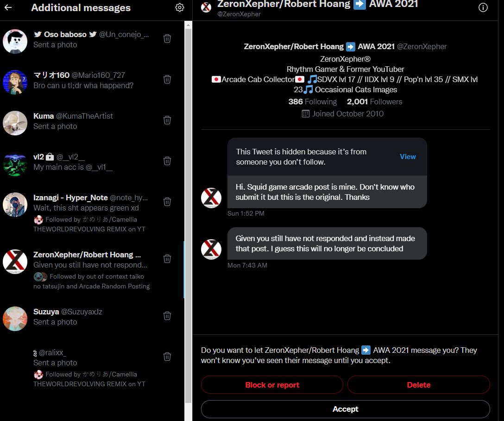Select Kuma @KumaTheArtist request
The height and width of the screenshot is (421, 504).
[x=92, y=123]
